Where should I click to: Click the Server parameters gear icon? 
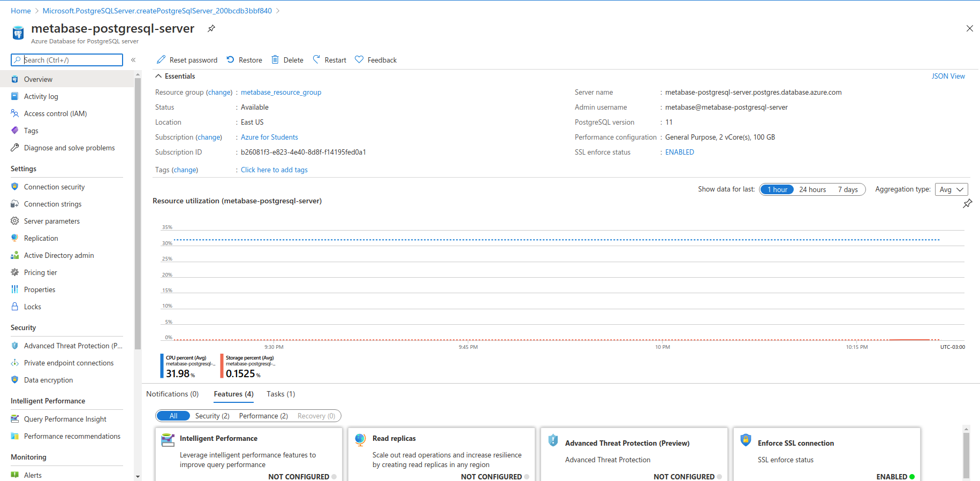[x=15, y=221]
